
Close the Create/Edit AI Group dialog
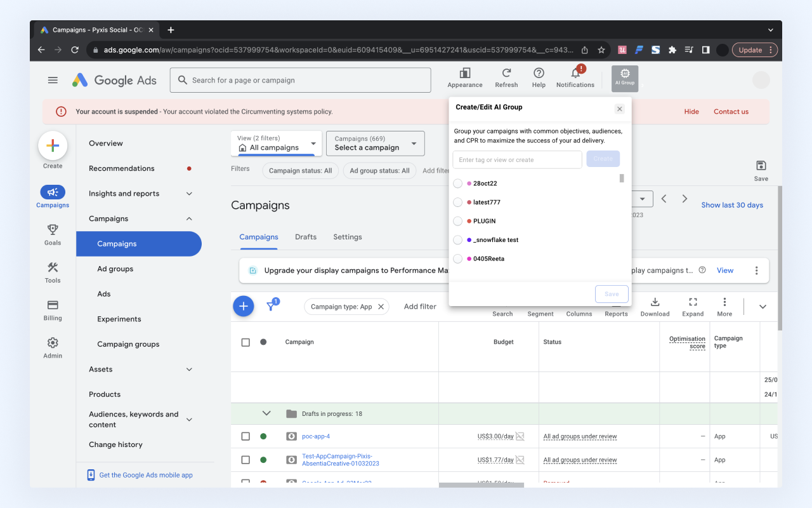point(620,109)
